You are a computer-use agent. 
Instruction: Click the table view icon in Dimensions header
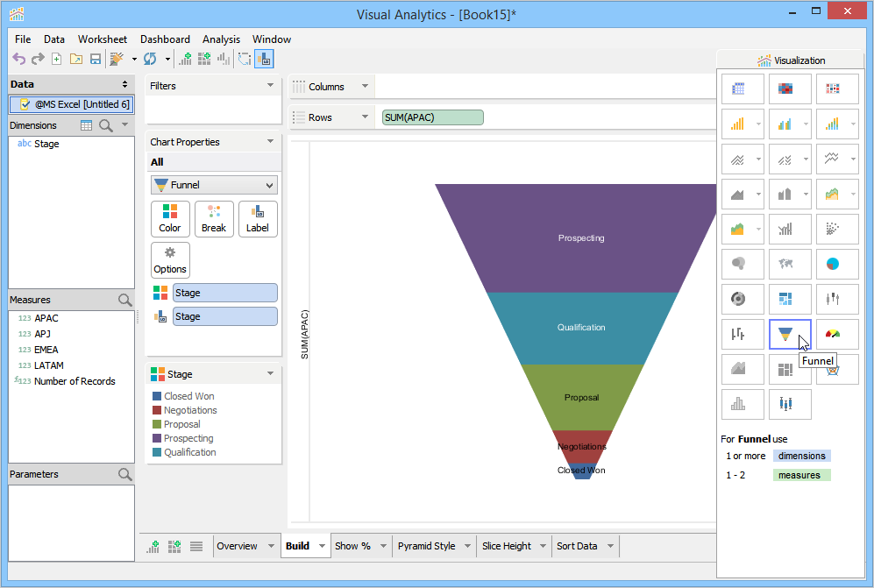86,125
